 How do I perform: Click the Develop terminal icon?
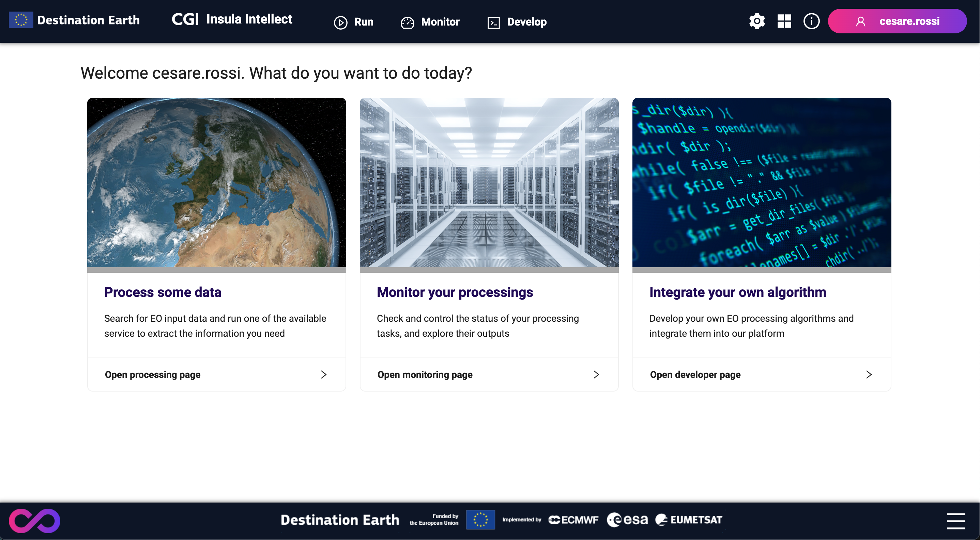493,22
